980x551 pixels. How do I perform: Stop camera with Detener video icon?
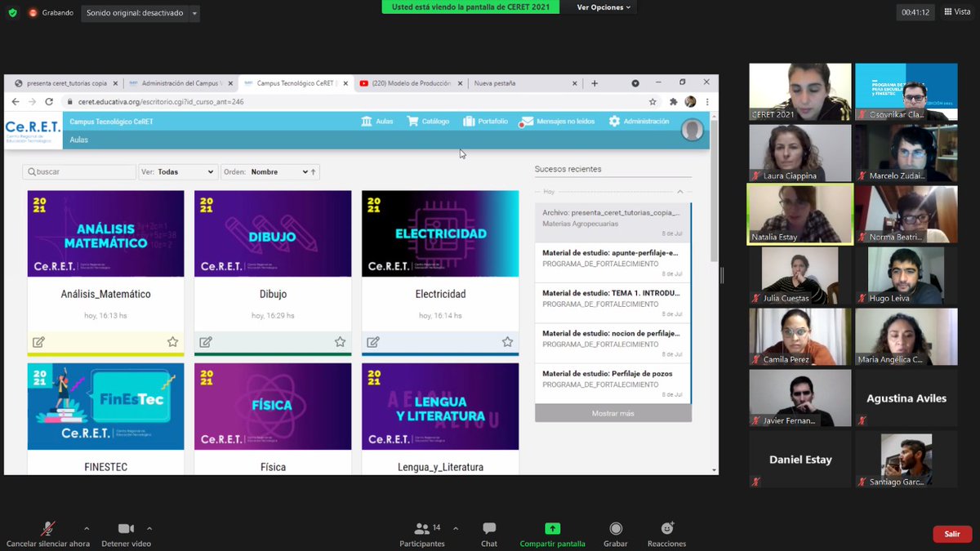pyautogui.click(x=126, y=528)
